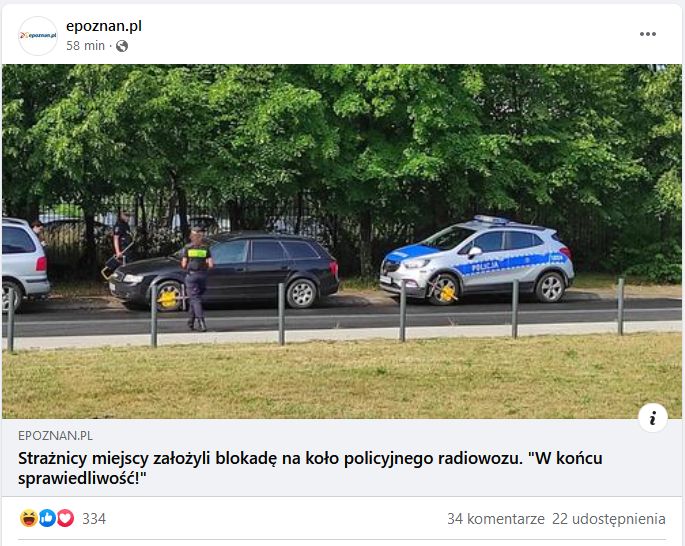Open the 34 komentarze comments
685x546 pixels.
496,519
